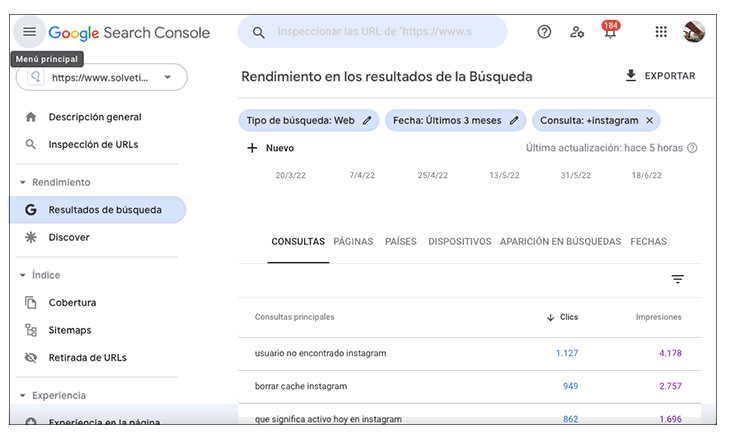Open the main hamburger menu
This screenshot has height=438, width=730.
coord(29,32)
